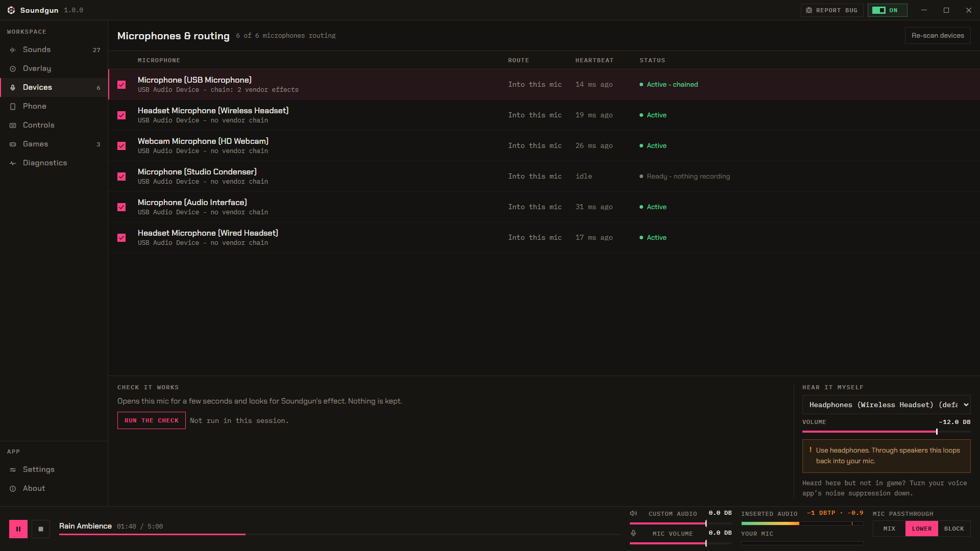
Task: Click the REPORT BUG label
Action: coord(837,10)
